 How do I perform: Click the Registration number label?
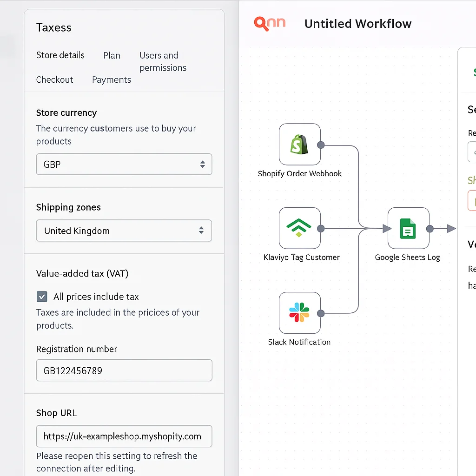[77, 349]
